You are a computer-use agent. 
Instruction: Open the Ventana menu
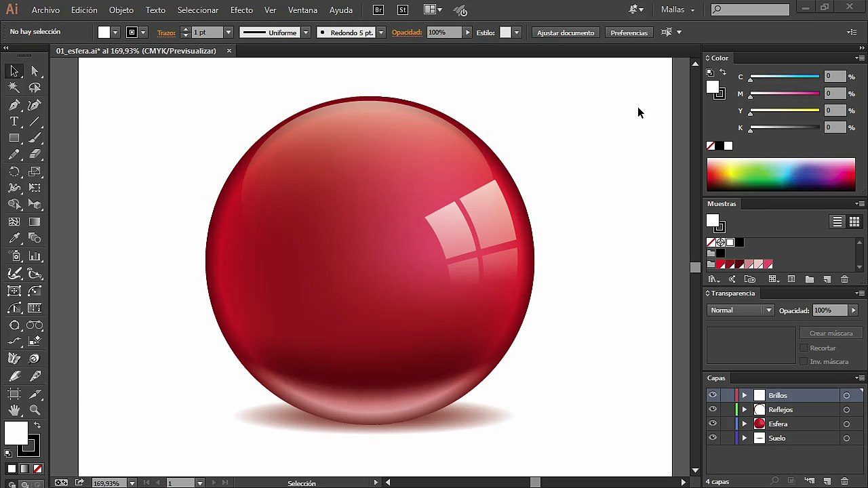coord(302,10)
